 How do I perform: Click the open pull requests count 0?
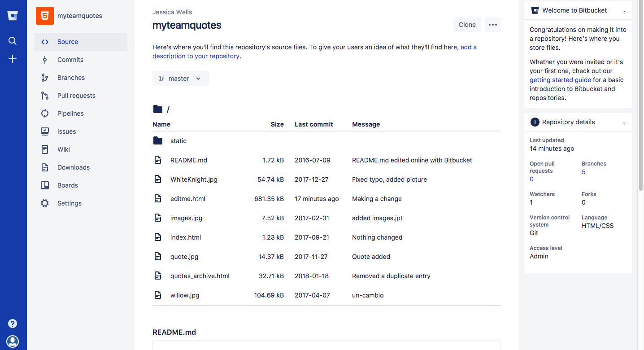coord(531,179)
